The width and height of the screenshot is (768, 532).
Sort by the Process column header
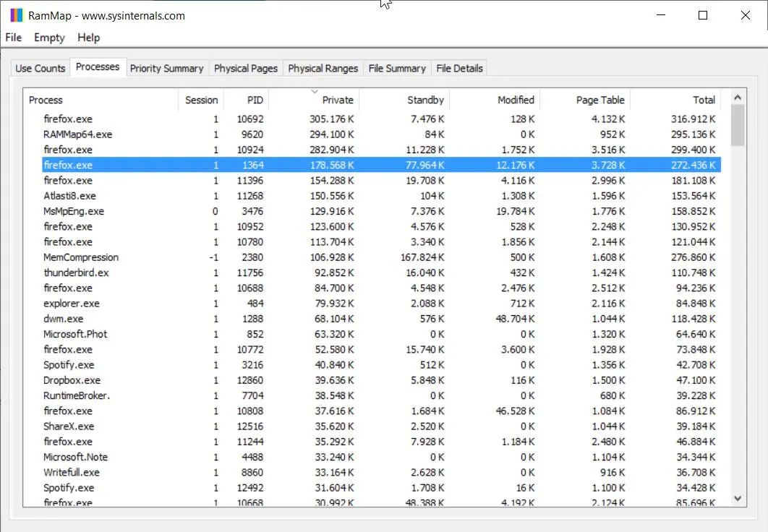pos(101,100)
